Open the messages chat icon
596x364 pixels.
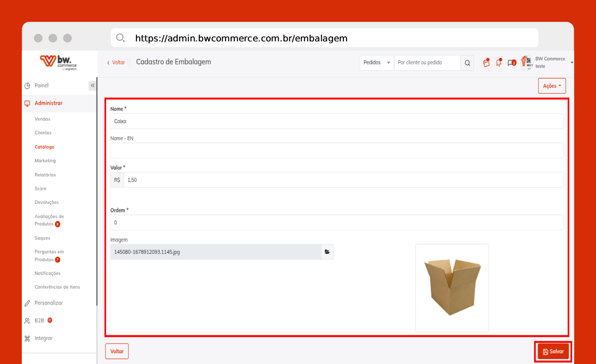tap(512, 63)
